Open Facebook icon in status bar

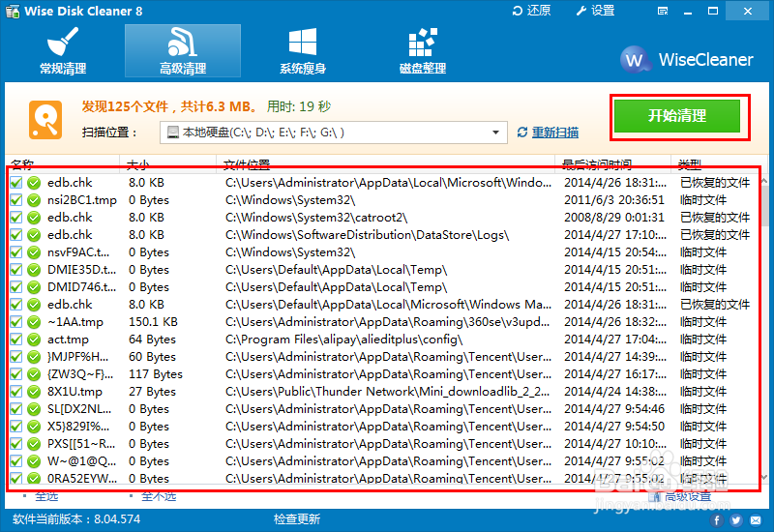click(x=717, y=520)
